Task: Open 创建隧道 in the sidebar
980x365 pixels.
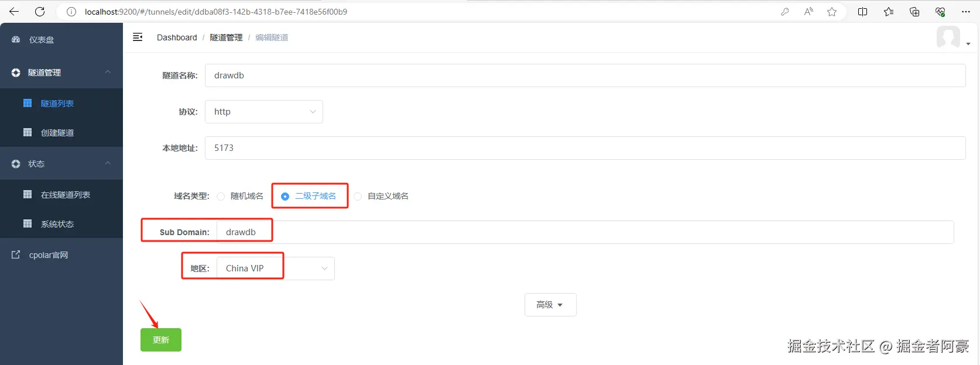Action: 57,133
